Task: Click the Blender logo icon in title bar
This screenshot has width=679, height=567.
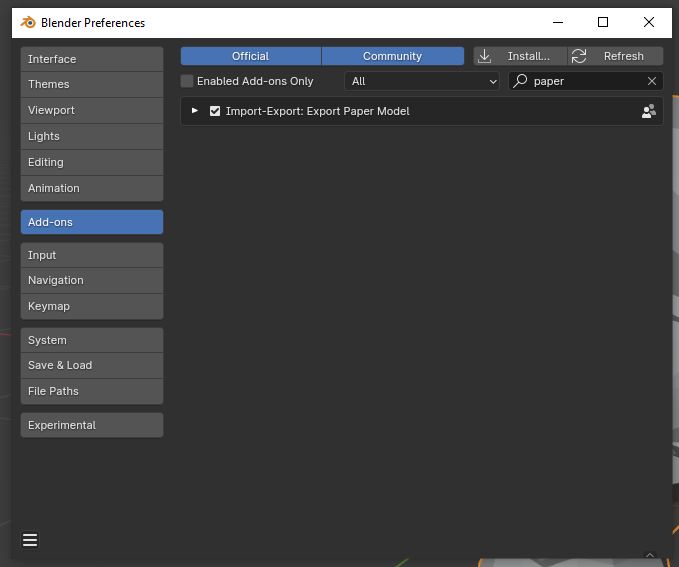Action: [x=28, y=22]
